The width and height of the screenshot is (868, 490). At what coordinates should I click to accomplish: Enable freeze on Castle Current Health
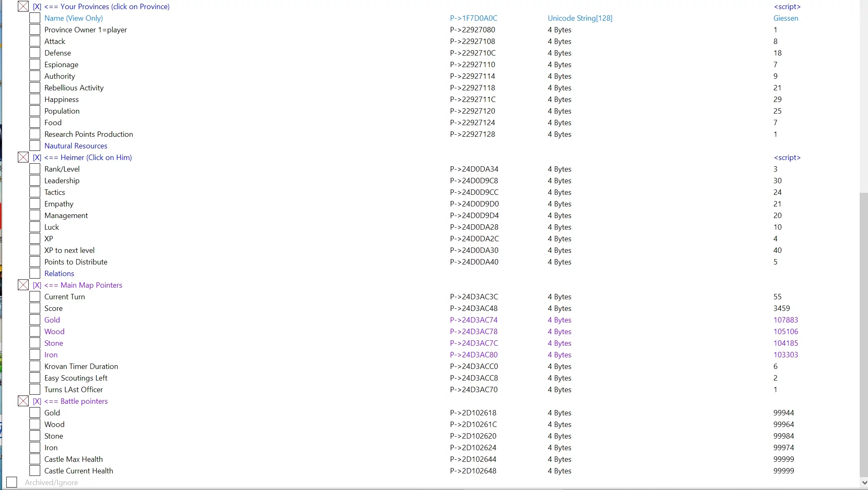click(x=35, y=471)
